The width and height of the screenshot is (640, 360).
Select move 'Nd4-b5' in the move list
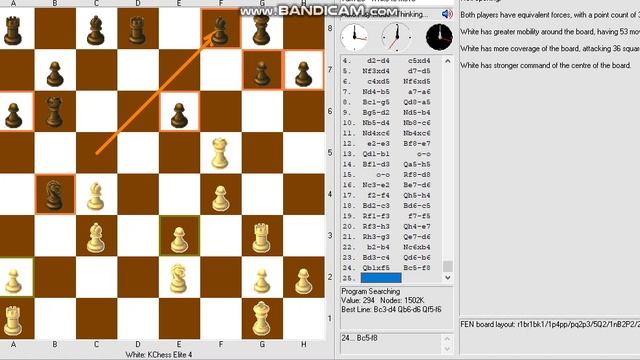click(376, 92)
